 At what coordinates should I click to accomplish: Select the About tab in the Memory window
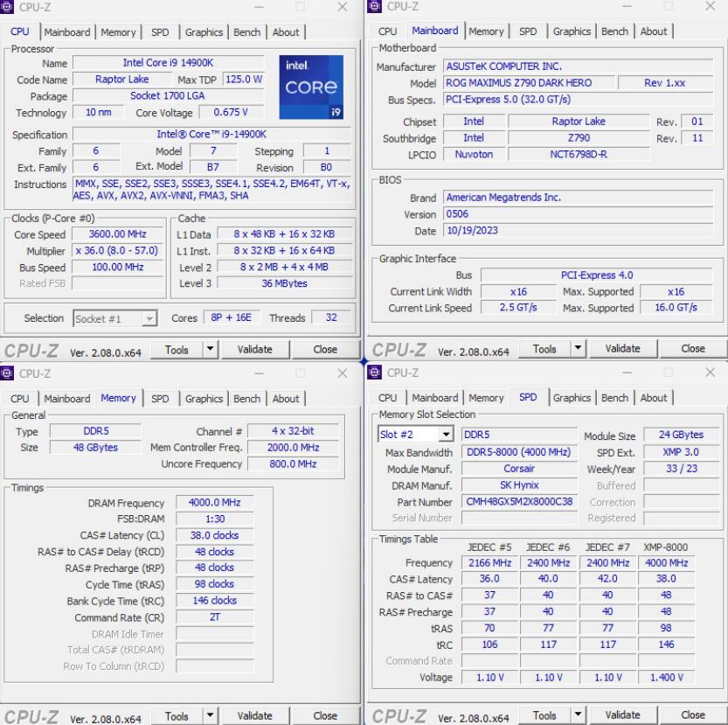tap(286, 399)
